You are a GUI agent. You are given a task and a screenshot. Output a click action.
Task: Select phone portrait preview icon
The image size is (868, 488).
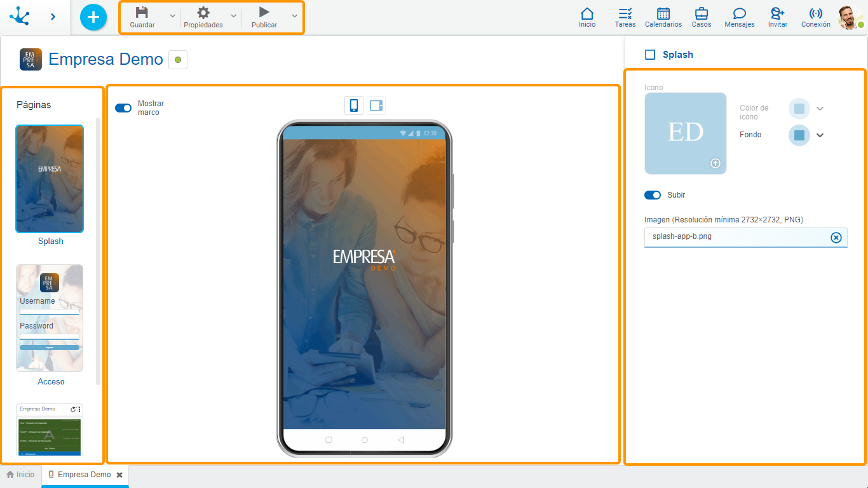pos(354,105)
